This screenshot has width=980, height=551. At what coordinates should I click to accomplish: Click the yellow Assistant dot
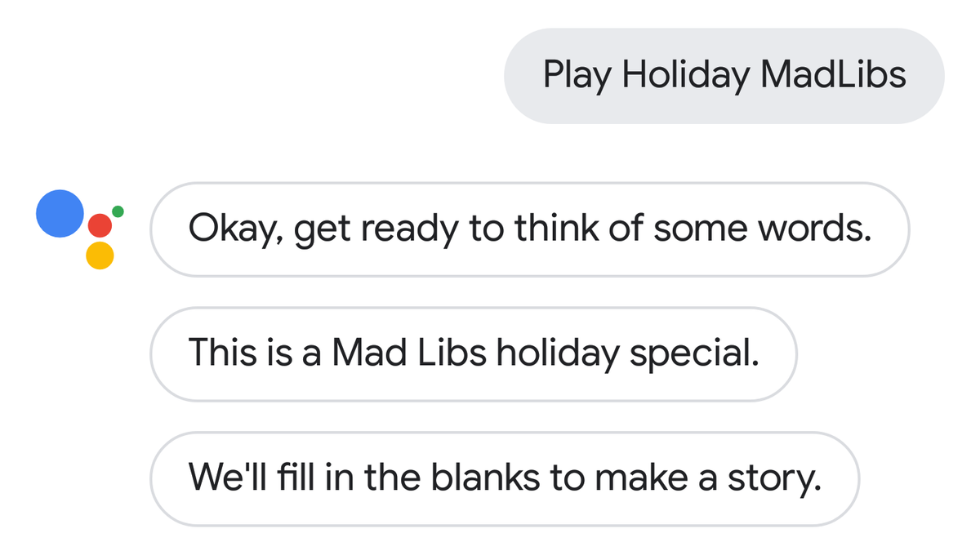(100, 256)
